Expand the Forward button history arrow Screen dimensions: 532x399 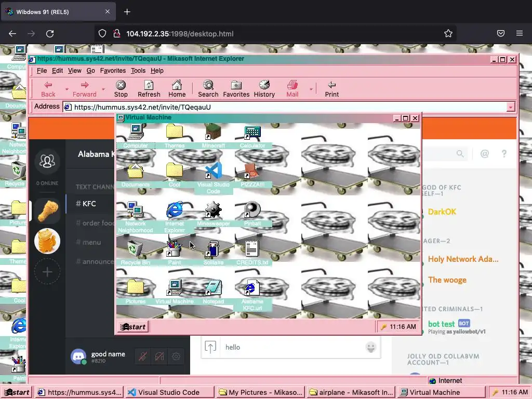tap(103, 89)
